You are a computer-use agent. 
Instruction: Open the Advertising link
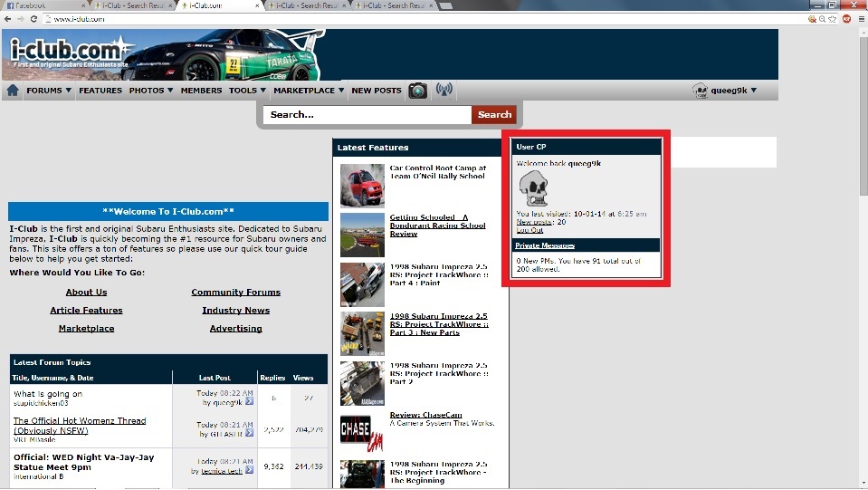coord(236,329)
